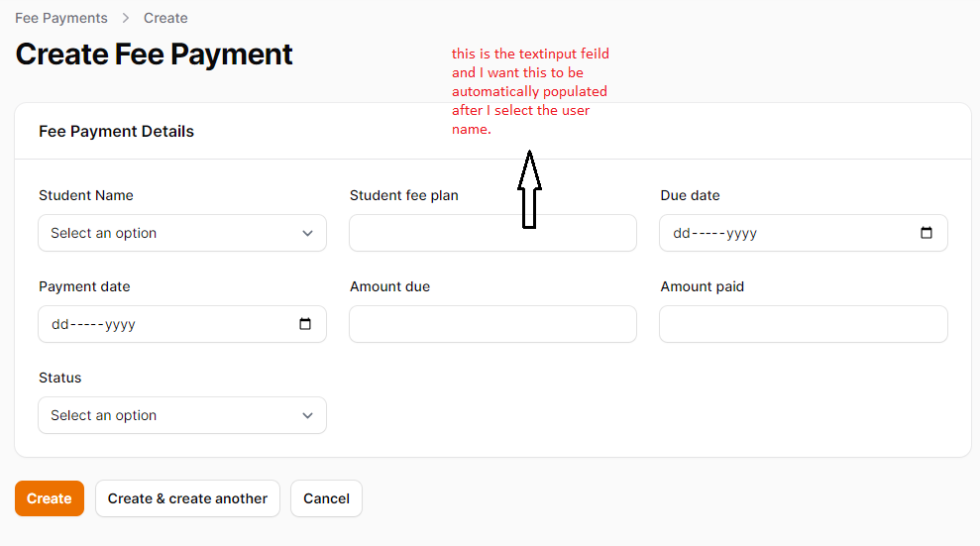Screen dimensions: 980x546
Task: Click Create & create another button
Action: [x=187, y=498]
